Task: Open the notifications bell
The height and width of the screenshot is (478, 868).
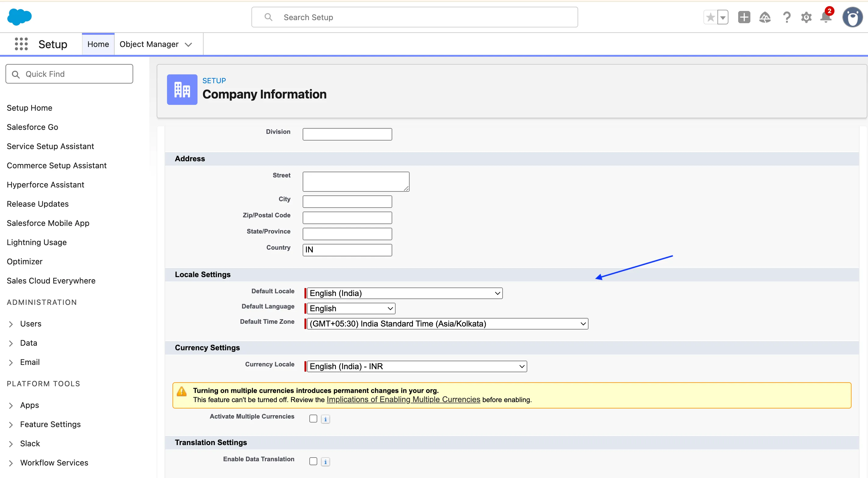Action: pos(826,17)
